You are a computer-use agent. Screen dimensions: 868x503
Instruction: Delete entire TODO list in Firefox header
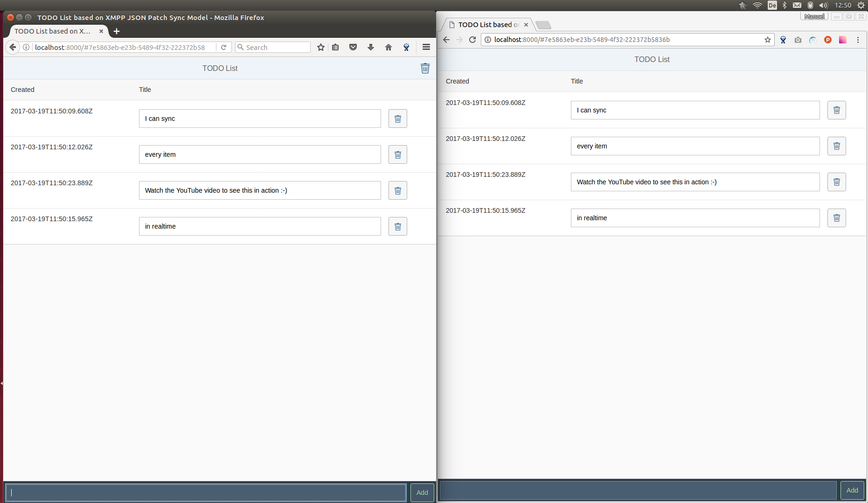[x=425, y=68]
